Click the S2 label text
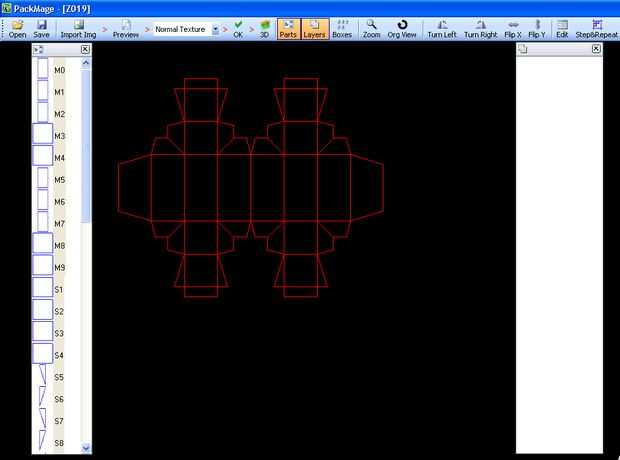Viewport: 620px width, 460px height. tap(59, 312)
